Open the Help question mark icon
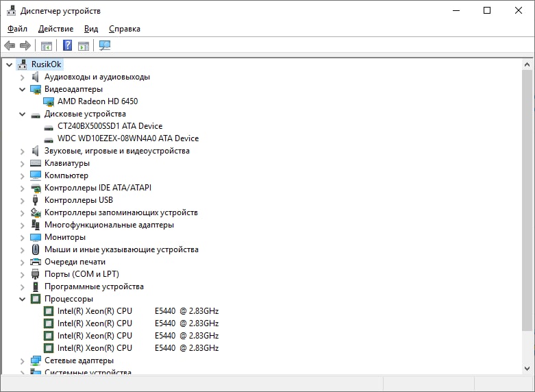The height and width of the screenshot is (392, 535). click(x=68, y=45)
